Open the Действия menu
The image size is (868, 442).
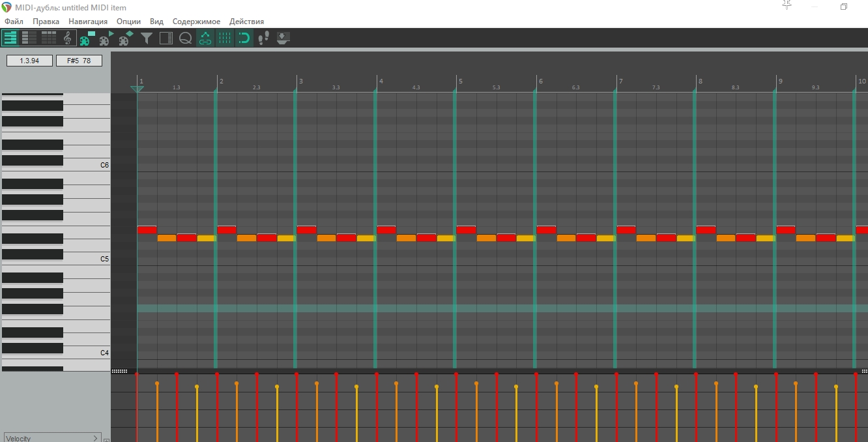coord(246,22)
